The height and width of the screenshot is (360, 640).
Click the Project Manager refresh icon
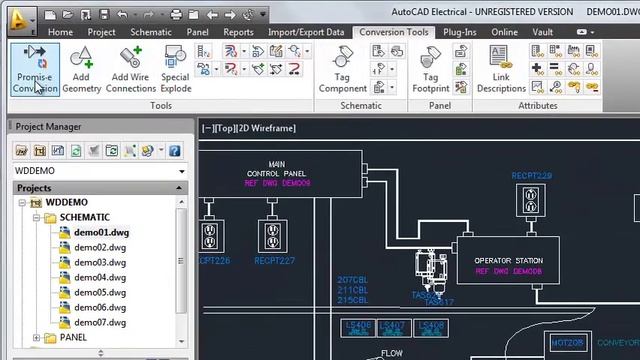pos(76,151)
